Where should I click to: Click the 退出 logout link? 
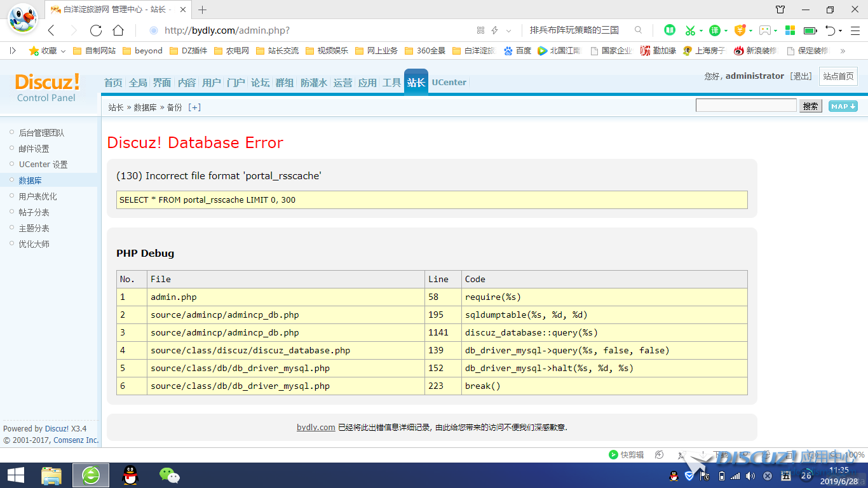tap(801, 76)
